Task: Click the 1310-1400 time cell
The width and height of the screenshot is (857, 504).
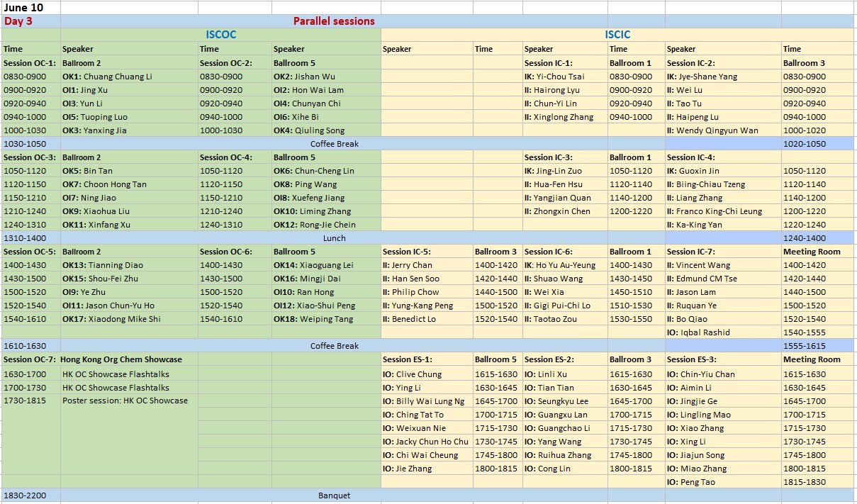Action: 31,238
